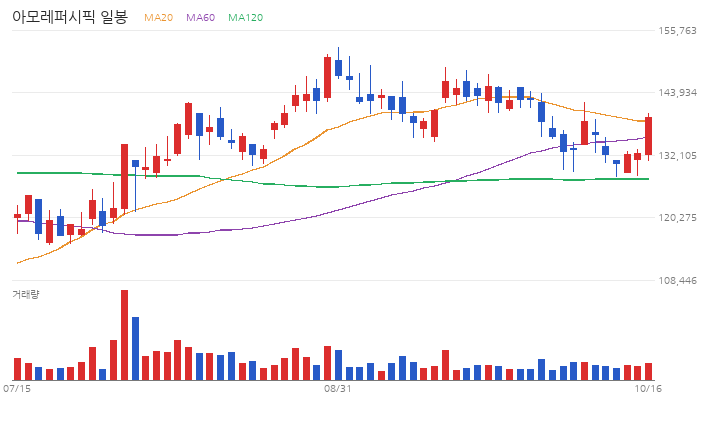Image resolution: width=720 pixels, height=440 pixels.
Task: Click the chart title 아모레퍼시픽 일봉
Action: [x=70, y=17]
